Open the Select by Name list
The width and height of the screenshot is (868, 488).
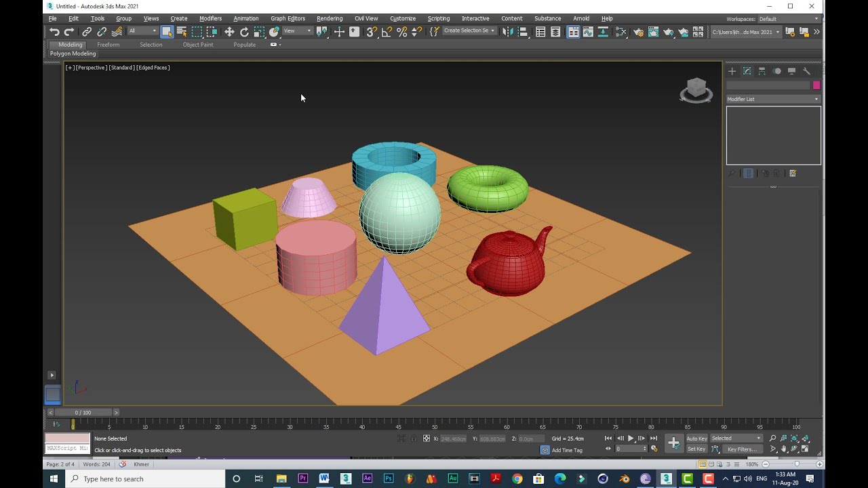click(182, 32)
